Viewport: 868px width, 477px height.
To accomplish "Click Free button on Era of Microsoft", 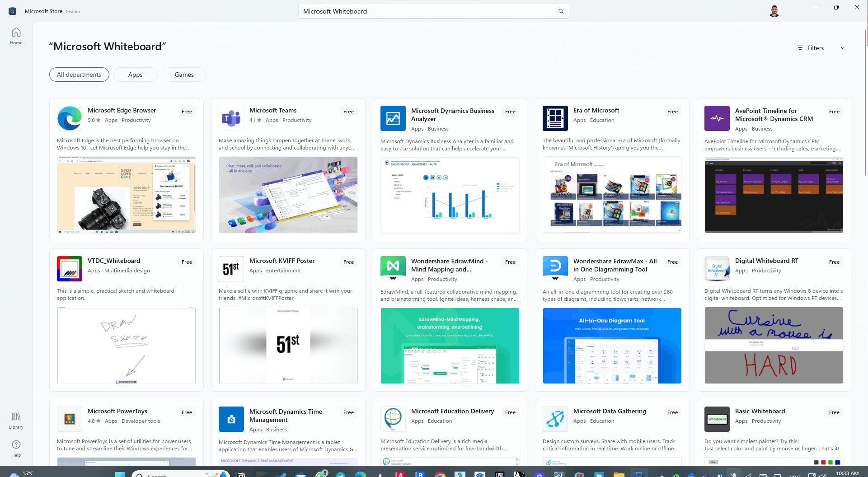I will (672, 112).
